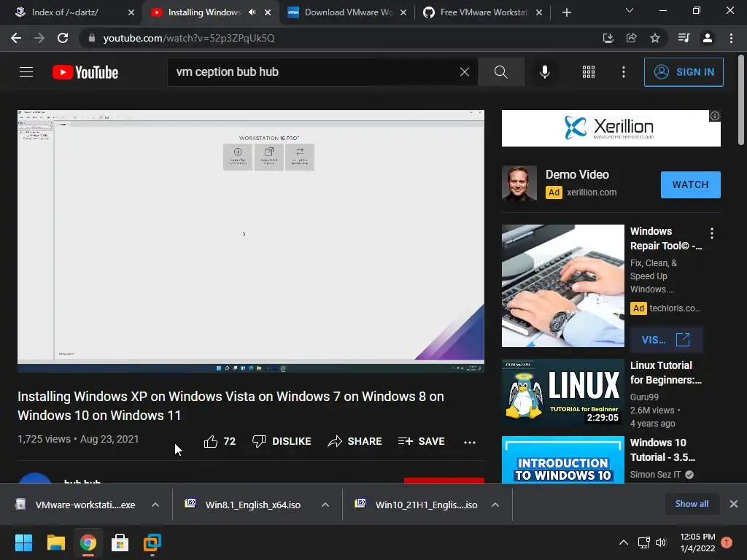Close the downloads bar
This screenshot has width=747, height=560.
pos(734,504)
